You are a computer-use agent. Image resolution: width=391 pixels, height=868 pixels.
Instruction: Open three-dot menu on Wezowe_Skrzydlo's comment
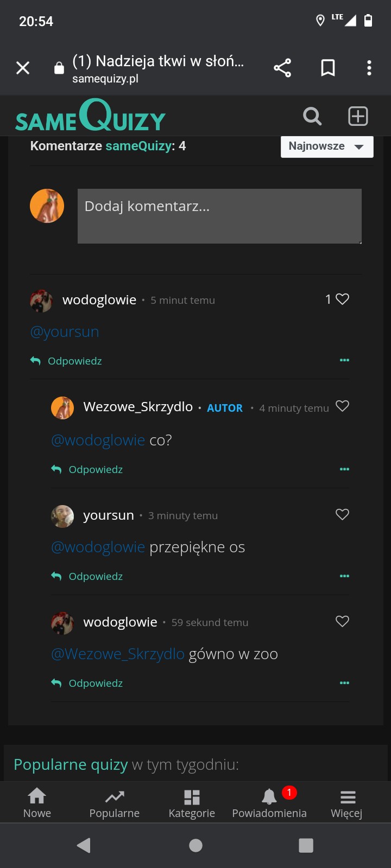click(x=344, y=469)
